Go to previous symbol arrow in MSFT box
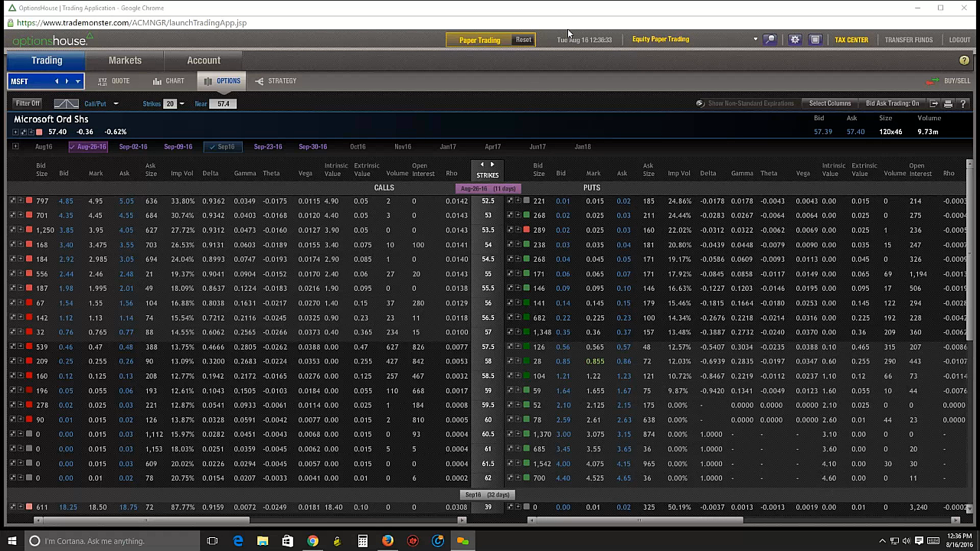 56,81
